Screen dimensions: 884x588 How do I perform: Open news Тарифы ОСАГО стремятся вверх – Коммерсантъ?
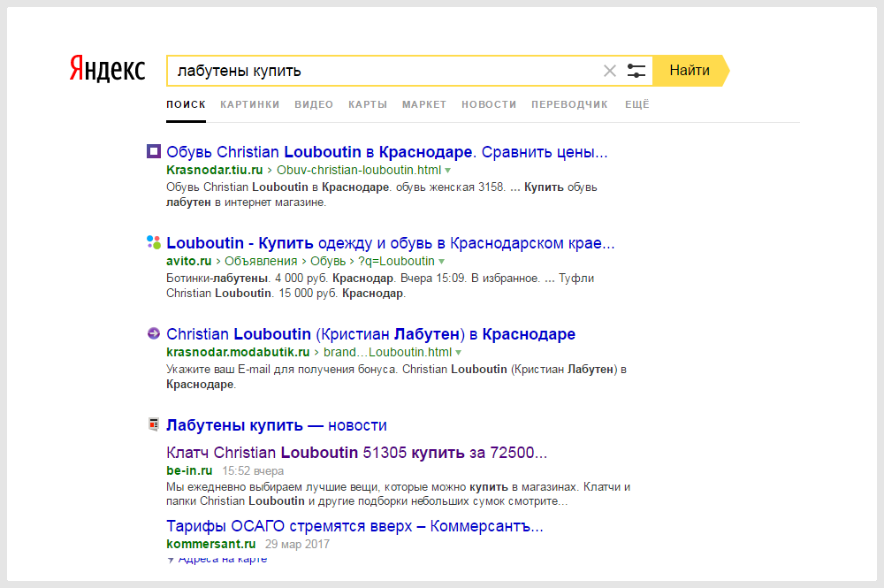pos(354,526)
